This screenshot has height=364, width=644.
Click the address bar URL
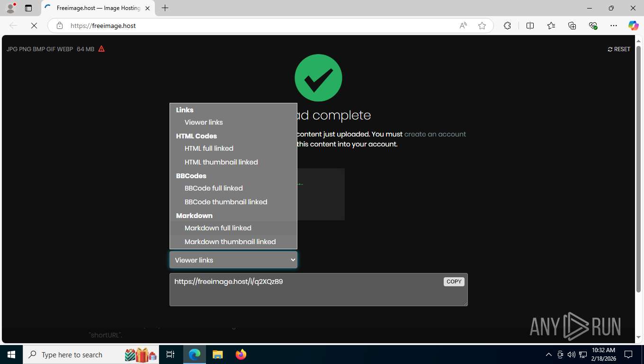coord(103,26)
